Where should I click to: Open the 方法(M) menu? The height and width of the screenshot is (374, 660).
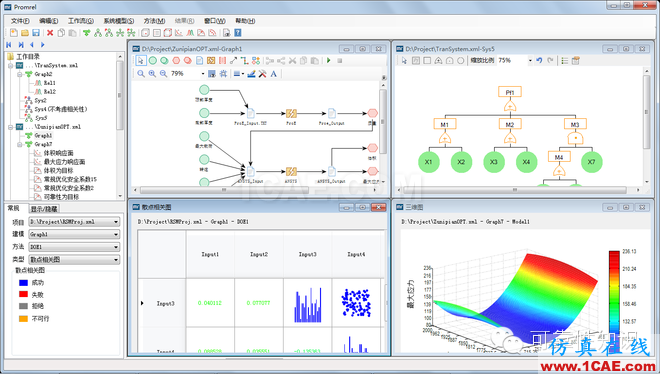click(154, 21)
